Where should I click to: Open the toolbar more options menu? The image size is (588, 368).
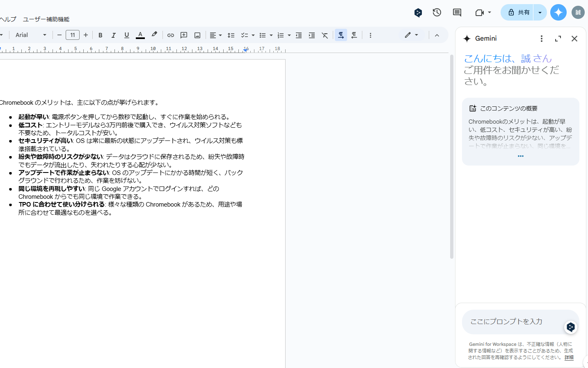[370, 35]
